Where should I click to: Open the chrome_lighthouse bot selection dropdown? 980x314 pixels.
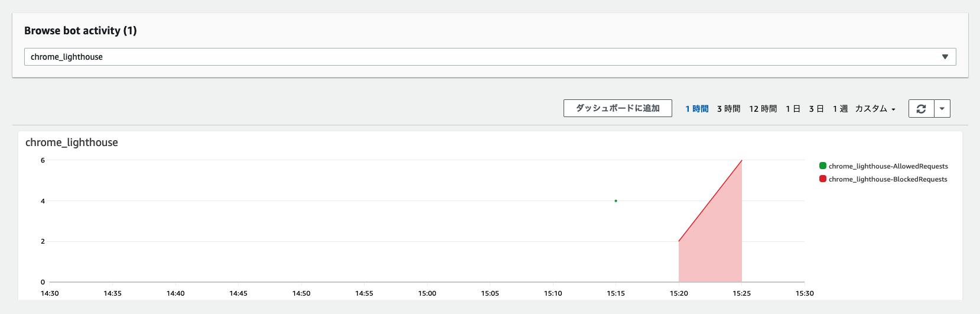490,57
